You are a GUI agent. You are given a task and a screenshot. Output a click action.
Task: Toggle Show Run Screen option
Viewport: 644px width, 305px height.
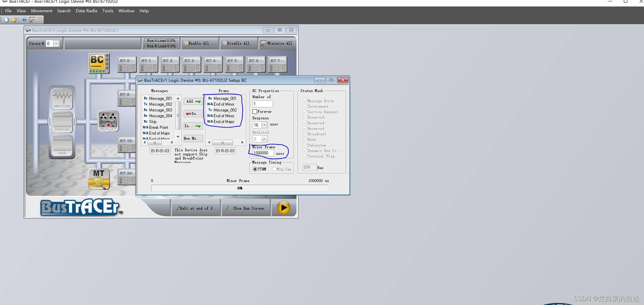pyautogui.click(x=246, y=208)
